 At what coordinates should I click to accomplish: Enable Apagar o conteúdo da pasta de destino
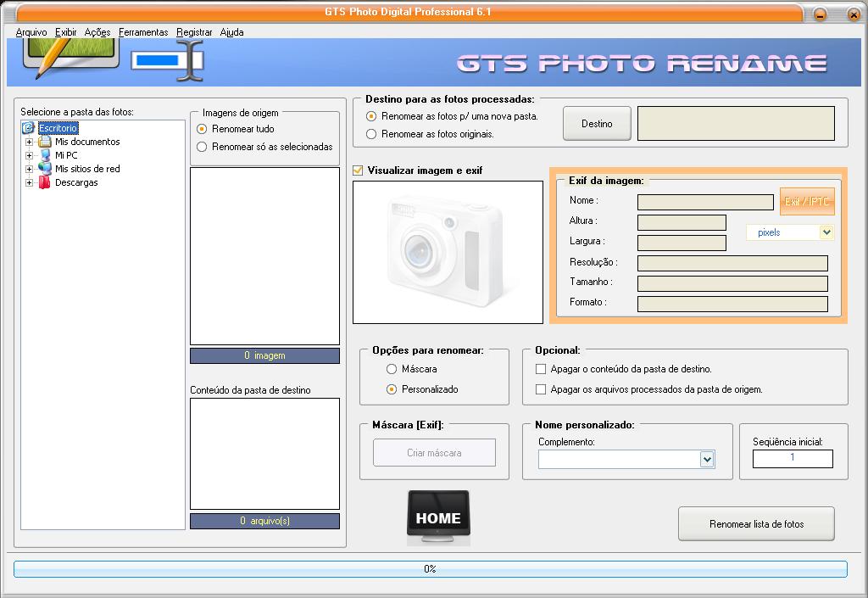pyautogui.click(x=541, y=369)
